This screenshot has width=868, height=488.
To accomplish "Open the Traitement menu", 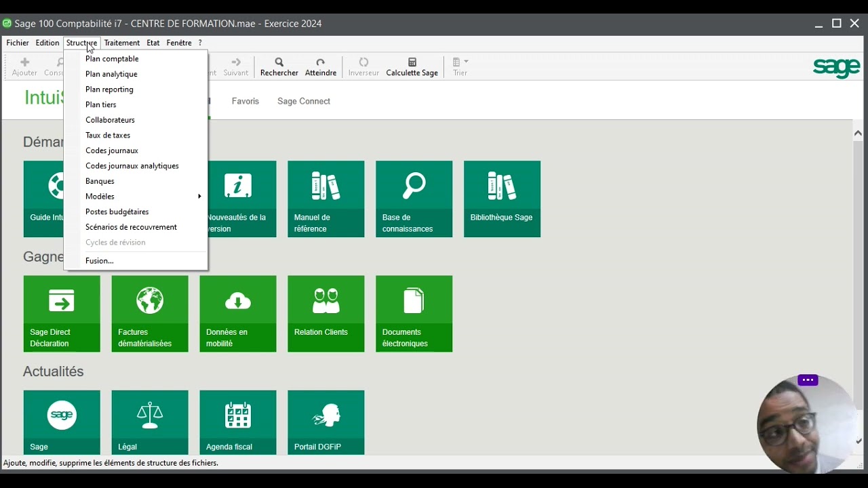I will click(122, 43).
